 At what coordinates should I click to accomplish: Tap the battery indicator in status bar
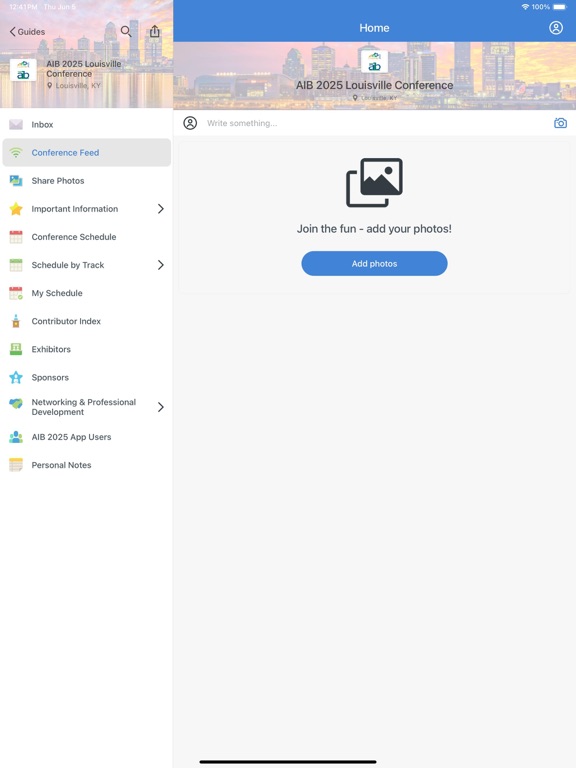point(560,7)
